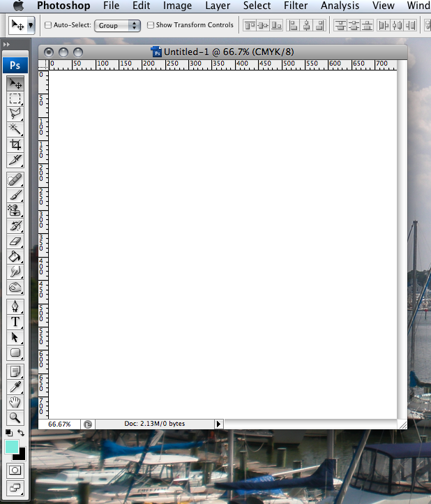Select the Slice tool
The height and width of the screenshot is (504, 431).
point(15,160)
